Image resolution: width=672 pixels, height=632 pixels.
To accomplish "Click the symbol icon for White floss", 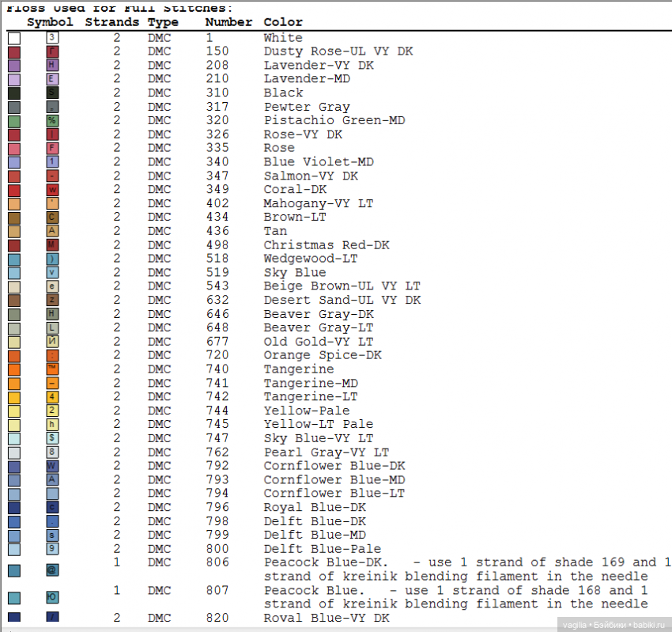I will click(52, 38).
